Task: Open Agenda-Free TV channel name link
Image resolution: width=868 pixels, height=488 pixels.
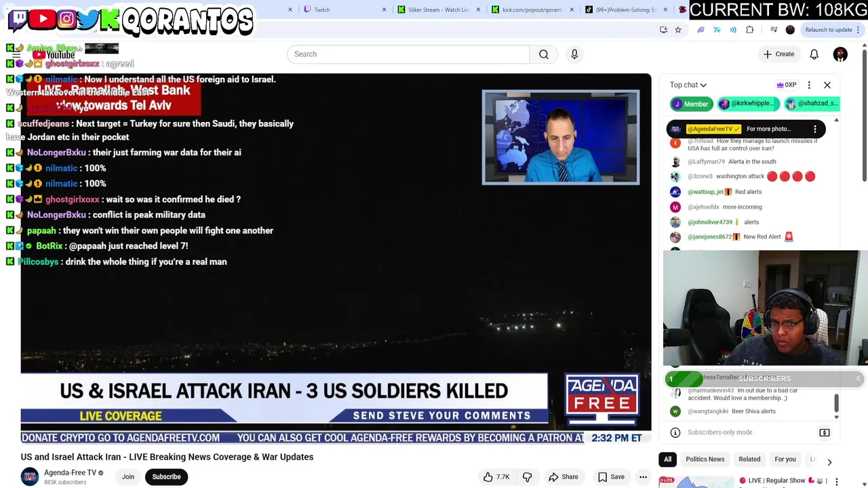Action: coord(71,472)
